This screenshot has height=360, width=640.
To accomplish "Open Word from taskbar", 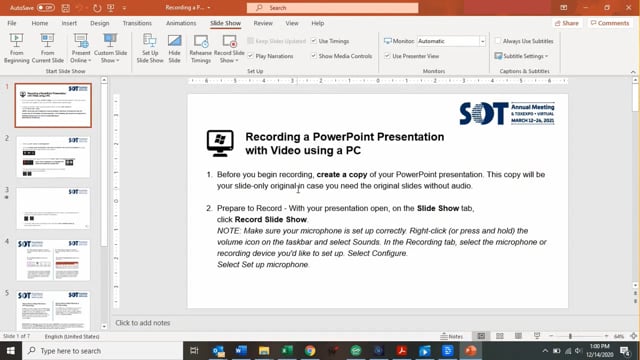I will click(241, 351).
